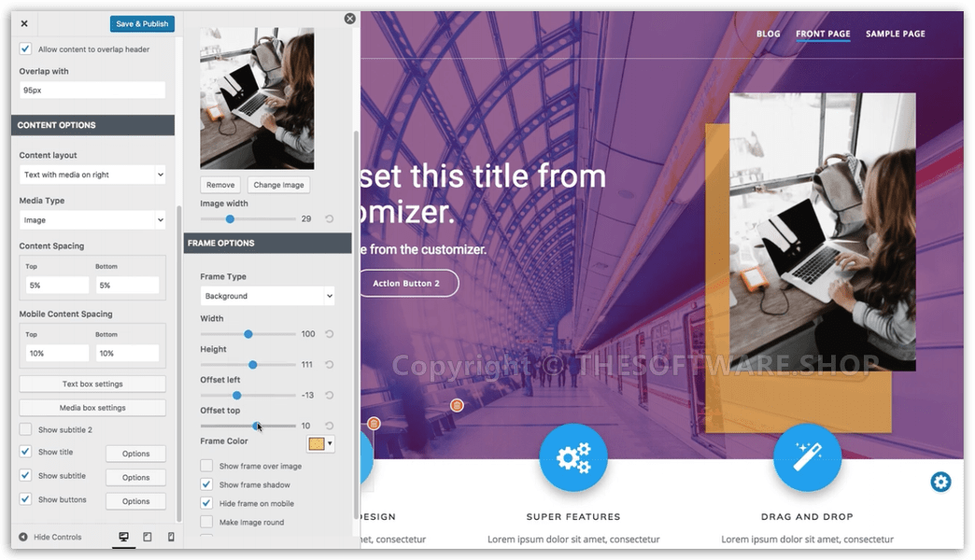This screenshot has width=975, height=560.
Task: Switch to mobile preview device icon
Action: [x=170, y=537]
